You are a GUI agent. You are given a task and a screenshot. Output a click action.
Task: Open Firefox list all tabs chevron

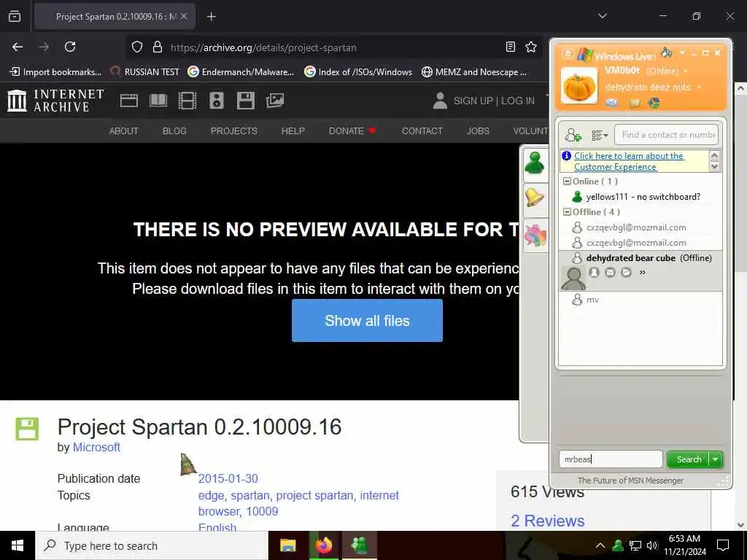coord(602,16)
